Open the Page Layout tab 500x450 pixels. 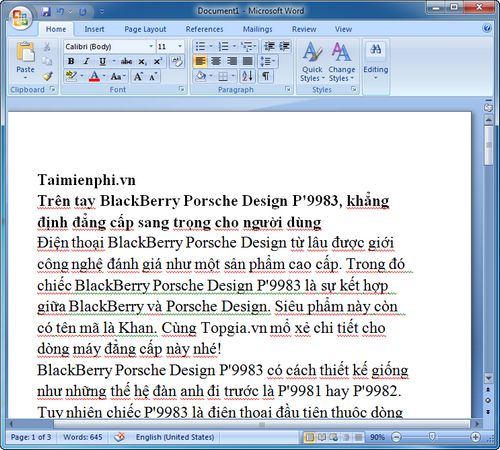[145, 29]
